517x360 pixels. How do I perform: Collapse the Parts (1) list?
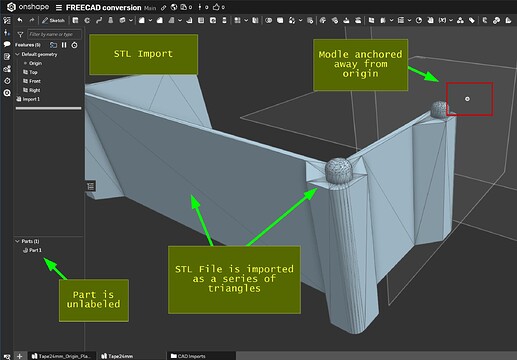tap(18, 241)
